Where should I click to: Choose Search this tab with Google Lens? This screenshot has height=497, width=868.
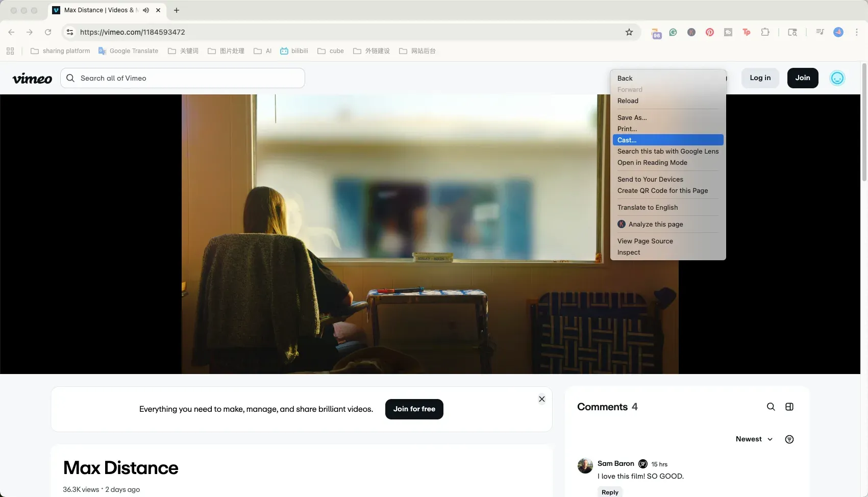(668, 151)
